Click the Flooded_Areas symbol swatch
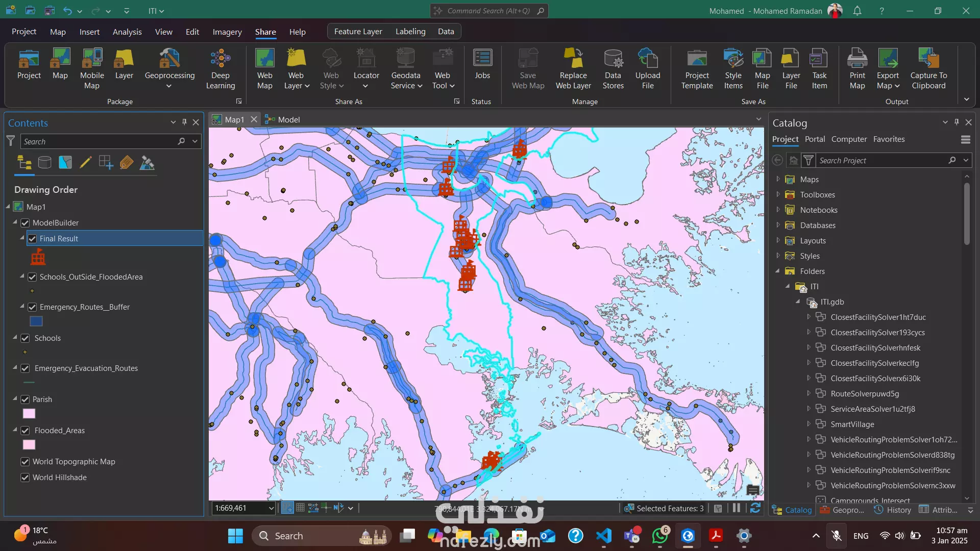Screen dimensions: 980x551 pyautogui.click(x=29, y=445)
